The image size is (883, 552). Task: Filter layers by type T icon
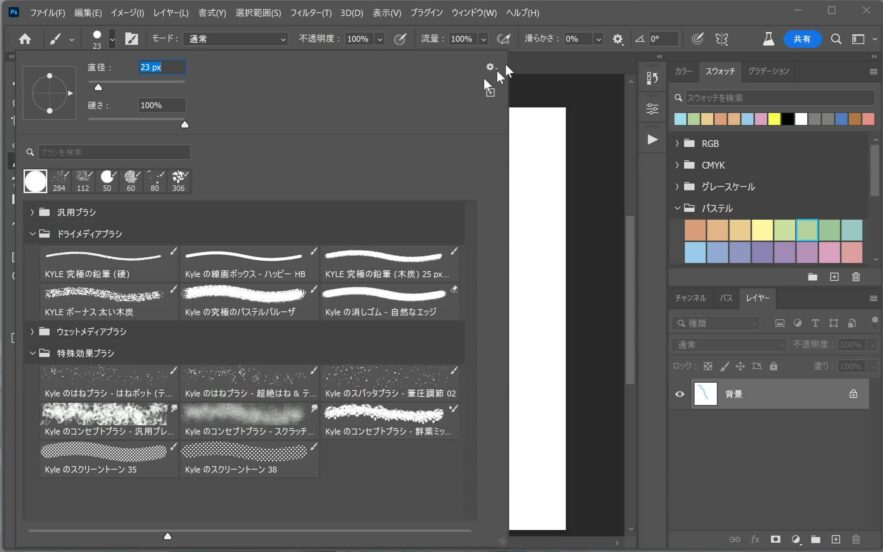click(x=815, y=323)
